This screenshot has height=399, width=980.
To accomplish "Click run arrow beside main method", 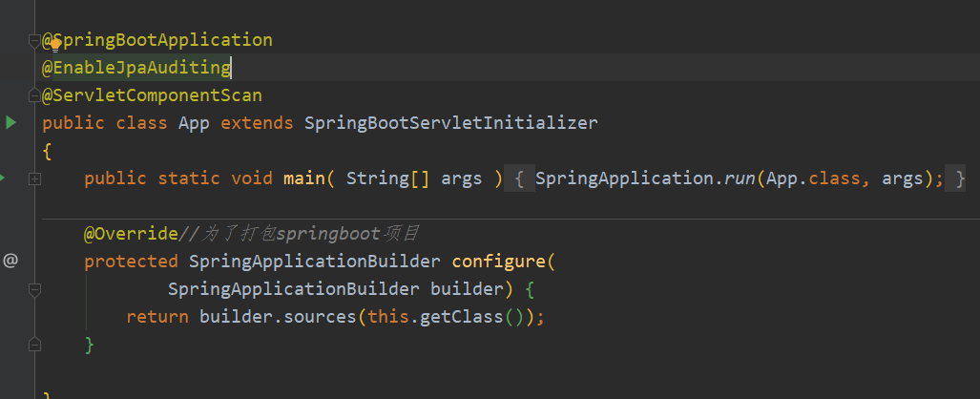I will click(x=3, y=178).
